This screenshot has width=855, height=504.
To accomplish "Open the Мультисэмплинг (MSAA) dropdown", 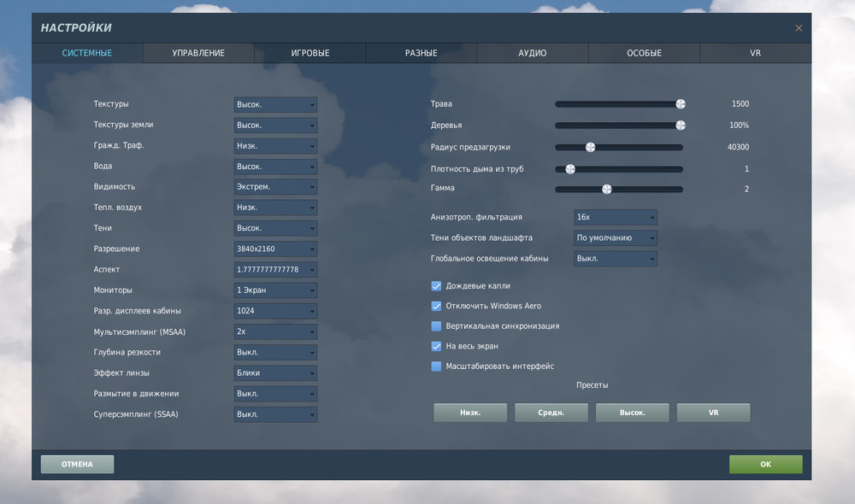I will pyautogui.click(x=275, y=331).
